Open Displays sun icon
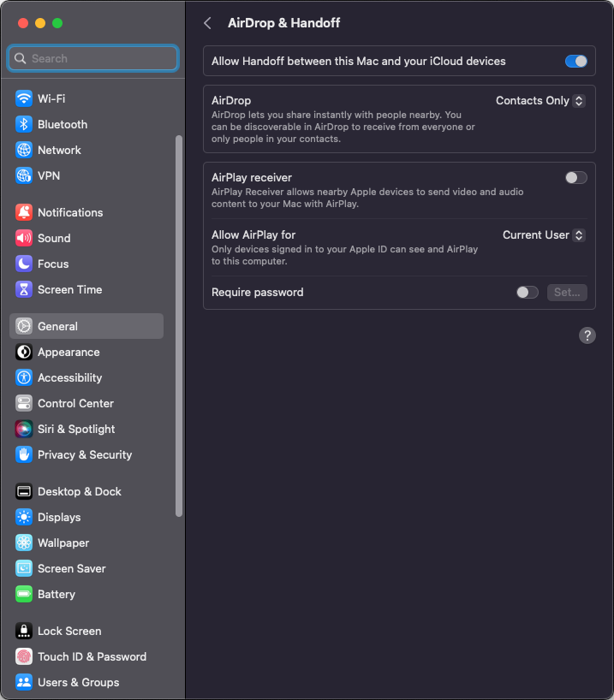 point(24,517)
